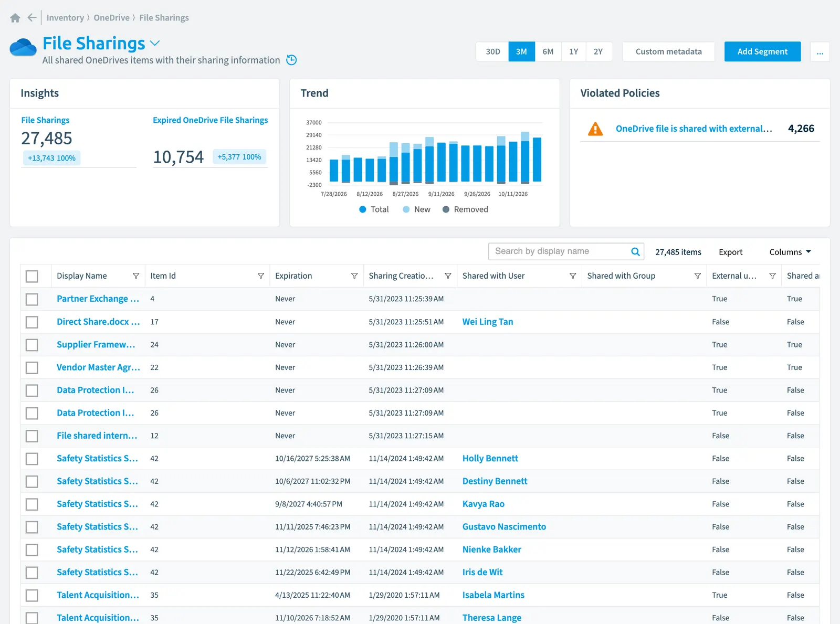This screenshot has width=840, height=624.
Task: Open Custom metadata
Action: (668, 51)
